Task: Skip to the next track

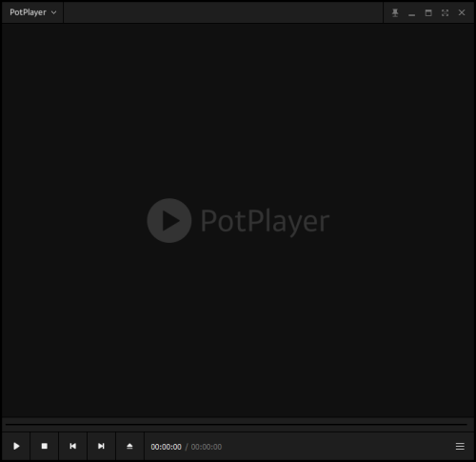Action: [101, 446]
